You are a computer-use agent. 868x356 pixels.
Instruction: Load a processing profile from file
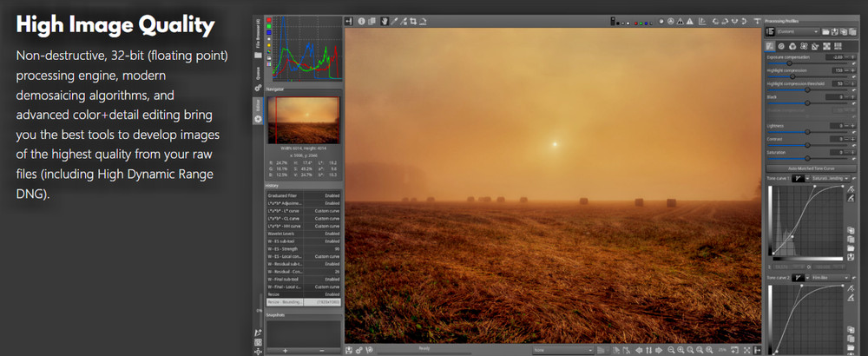[x=825, y=31]
